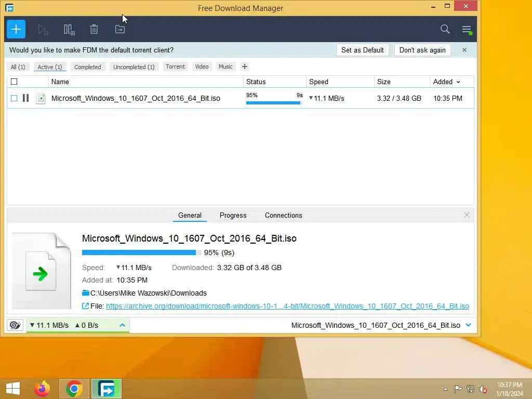Open the Windows Start button
This screenshot has width=532, height=399.
point(13,389)
